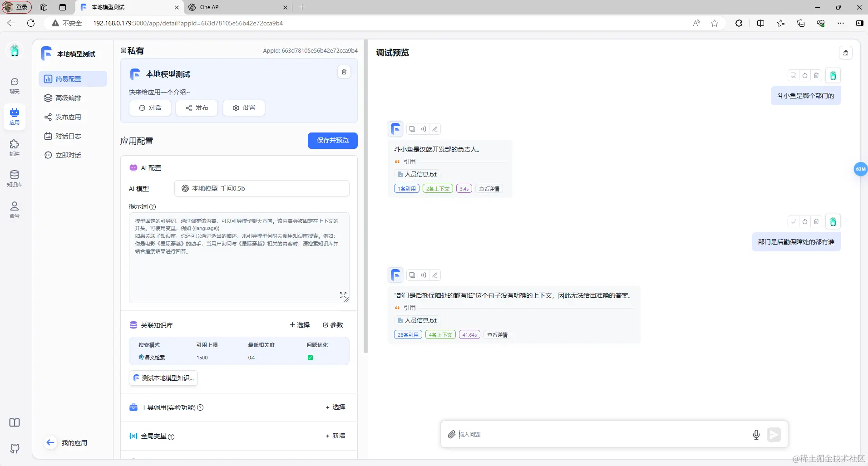Screen dimensions: 868x466
Task: Open the GitHub icon at sidebar bottom
Action: point(15,448)
